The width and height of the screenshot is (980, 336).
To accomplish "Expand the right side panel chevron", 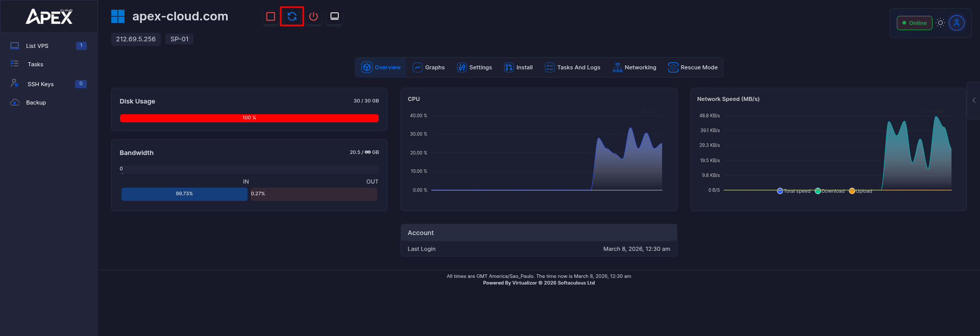I will 973,100.
